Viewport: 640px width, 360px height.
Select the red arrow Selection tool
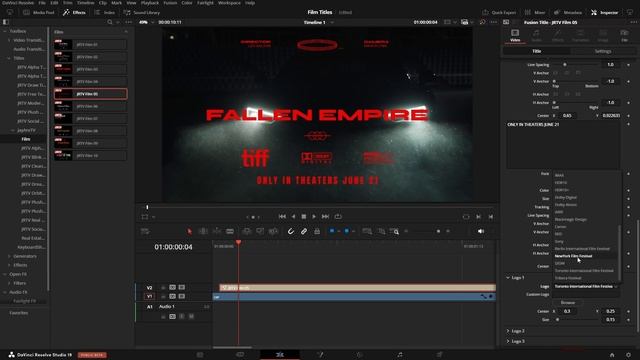click(x=189, y=231)
